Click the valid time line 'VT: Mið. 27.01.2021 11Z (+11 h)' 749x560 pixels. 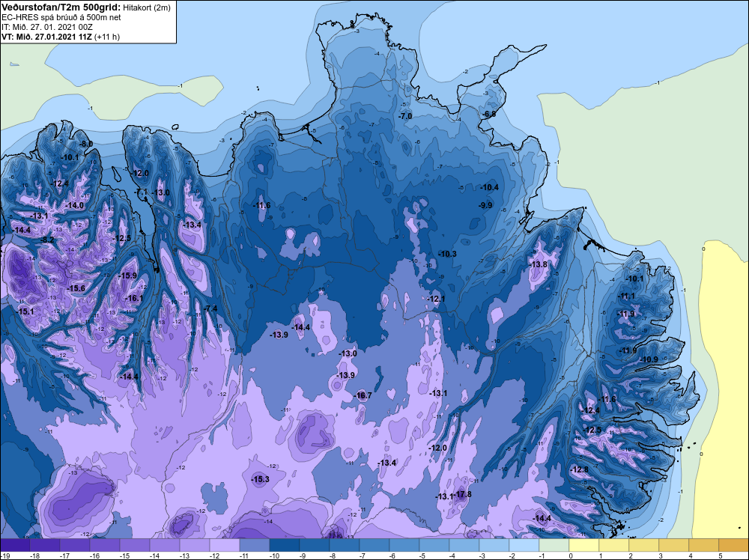pos(61,37)
